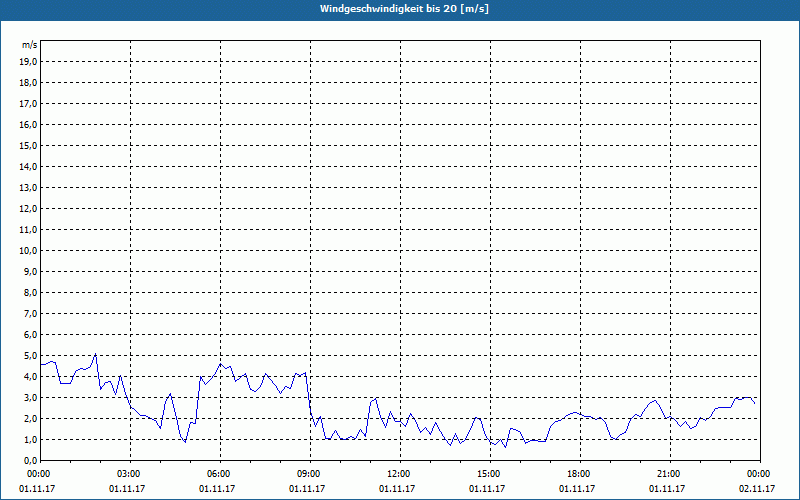Click the 15,0 y-axis value
This screenshot has width=800, height=500.
click(28, 145)
